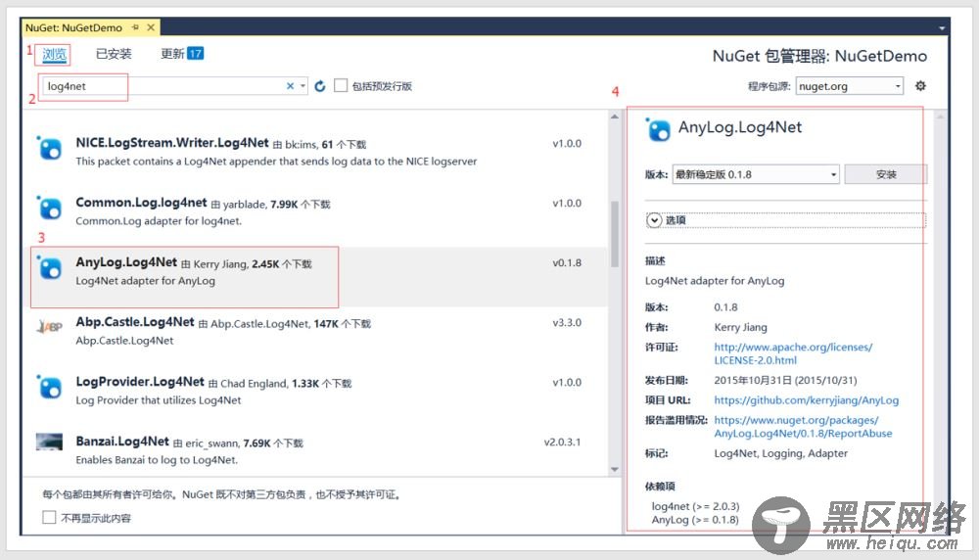
Task: Open the nuget.org package source dropdown
Action: 850,86
